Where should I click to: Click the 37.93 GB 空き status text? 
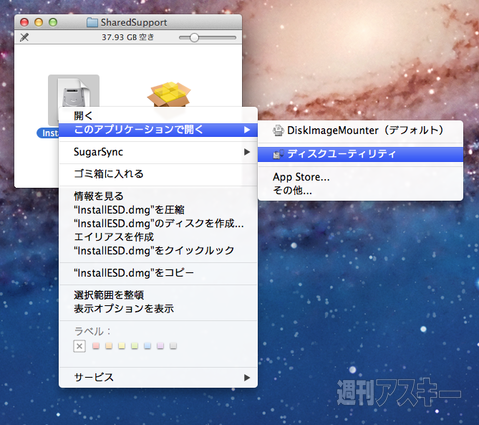[x=128, y=37]
